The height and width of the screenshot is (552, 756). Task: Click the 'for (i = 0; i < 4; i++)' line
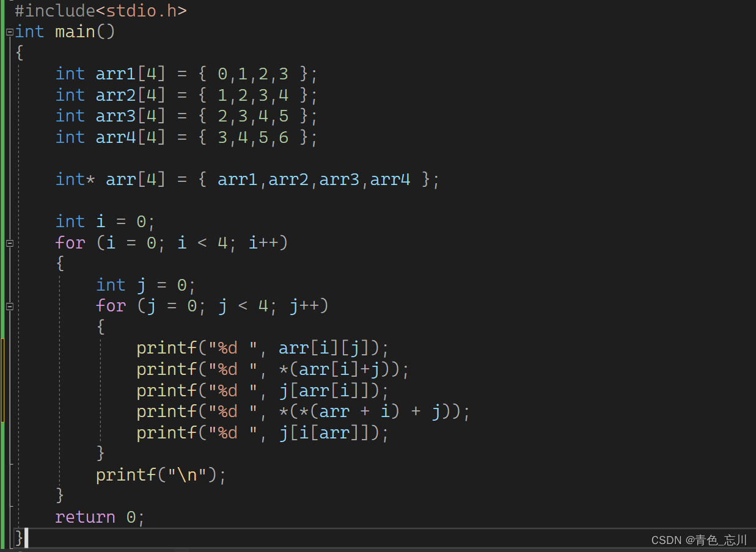coord(172,243)
